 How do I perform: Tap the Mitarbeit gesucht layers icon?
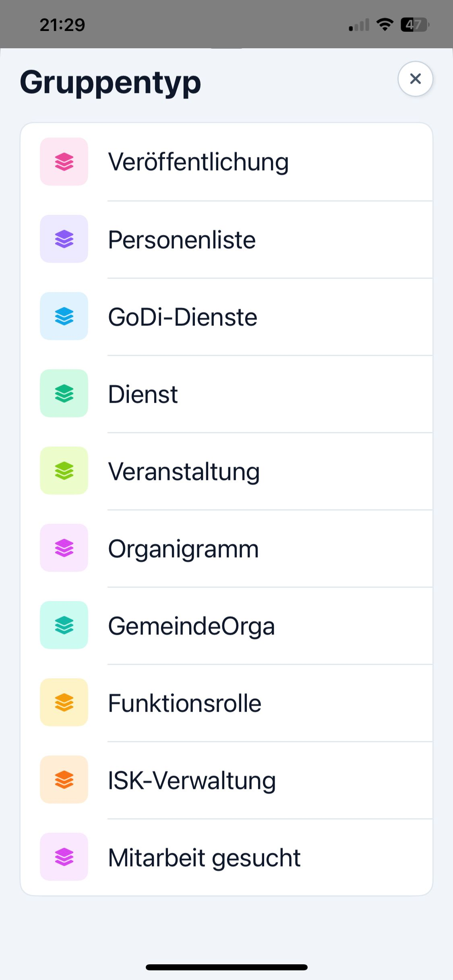click(x=64, y=857)
